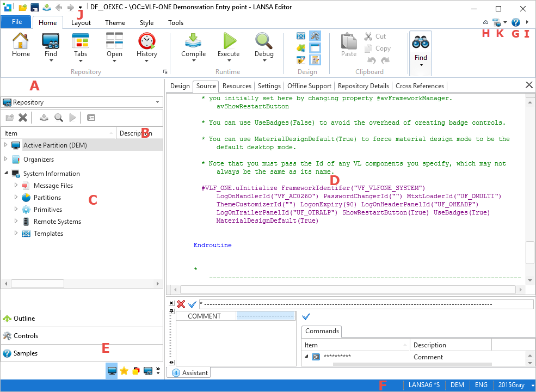The image size is (536, 392).
Task: Click LANSA6 *S in the status bar
Action: pyautogui.click(x=424, y=385)
